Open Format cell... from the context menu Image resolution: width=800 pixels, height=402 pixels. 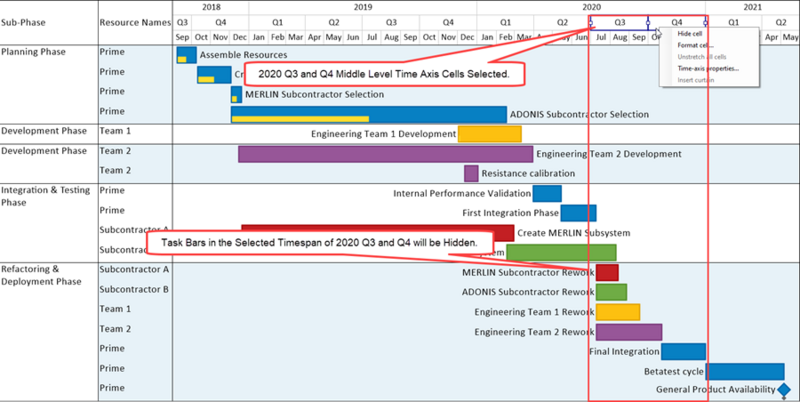click(695, 45)
